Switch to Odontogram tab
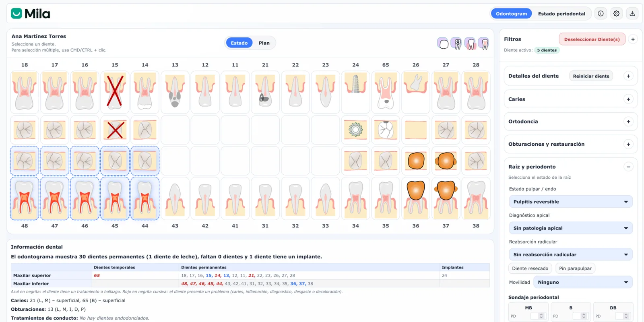Viewport: 644px width, 322px height. (511, 14)
